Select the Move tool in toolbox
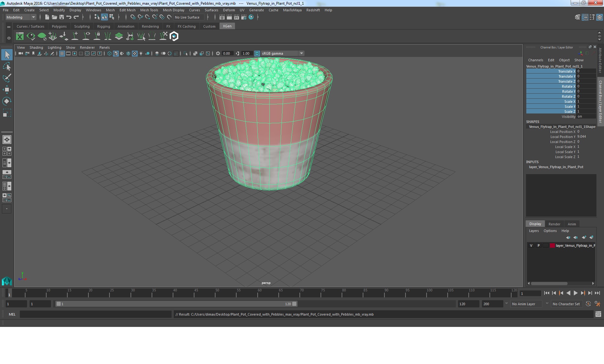The width and height of the screenshot is (604, 364). (7, 90)
